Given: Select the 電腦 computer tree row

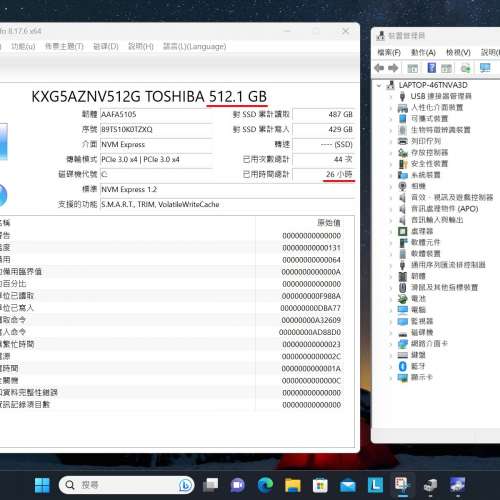Looking at the screenshot, I should 418,310.
